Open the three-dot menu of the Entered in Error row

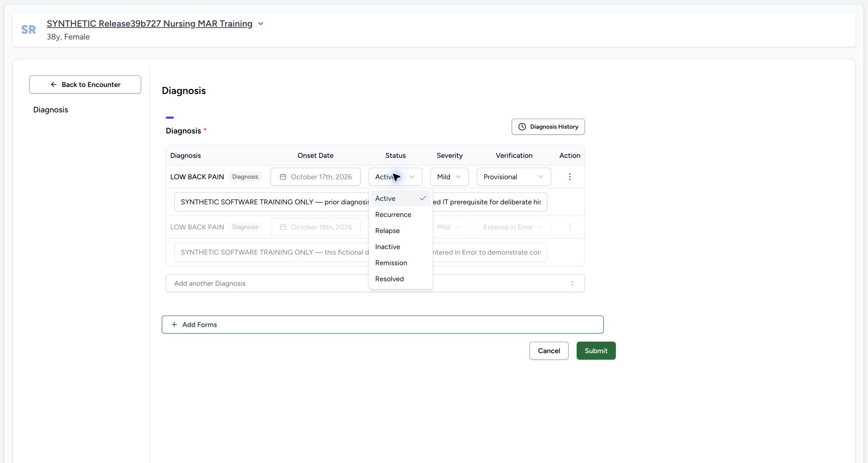pyautogui.click(x=570, y=227)
